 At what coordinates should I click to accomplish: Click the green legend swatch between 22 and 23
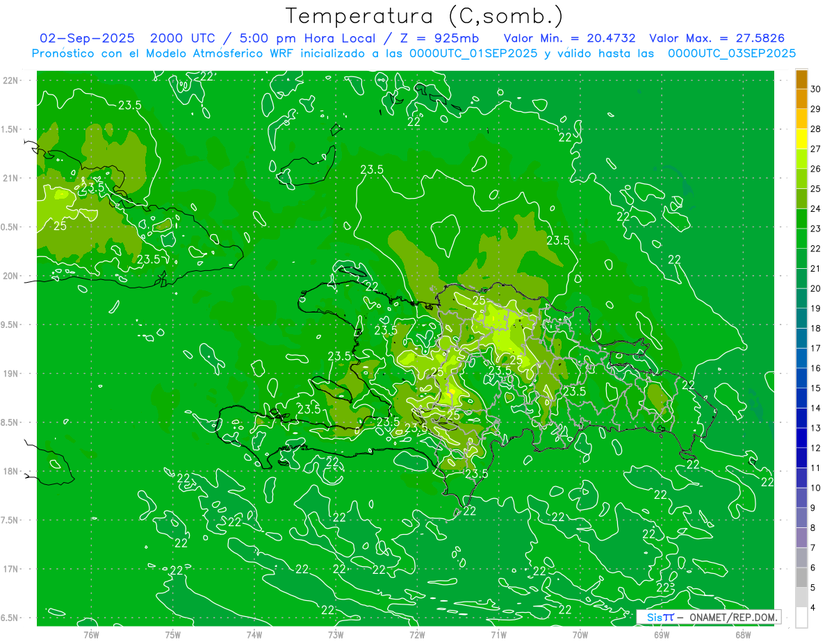(x=801, y=238)
